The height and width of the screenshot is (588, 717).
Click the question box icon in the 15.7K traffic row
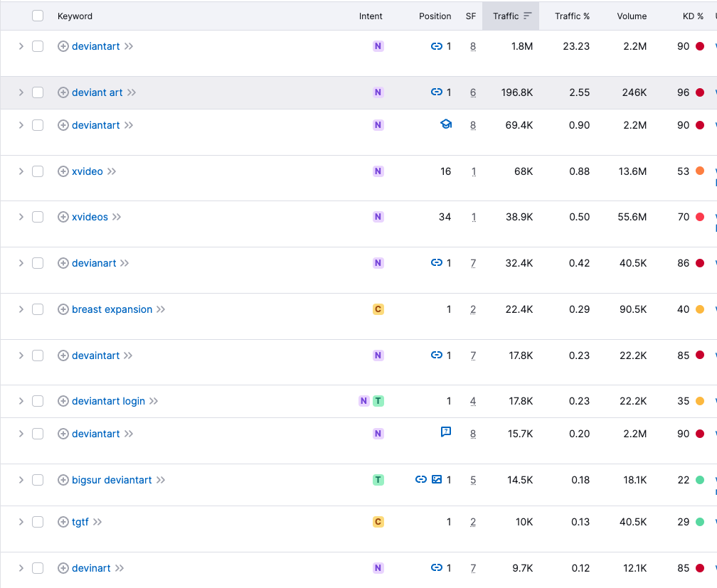(446, 432)
